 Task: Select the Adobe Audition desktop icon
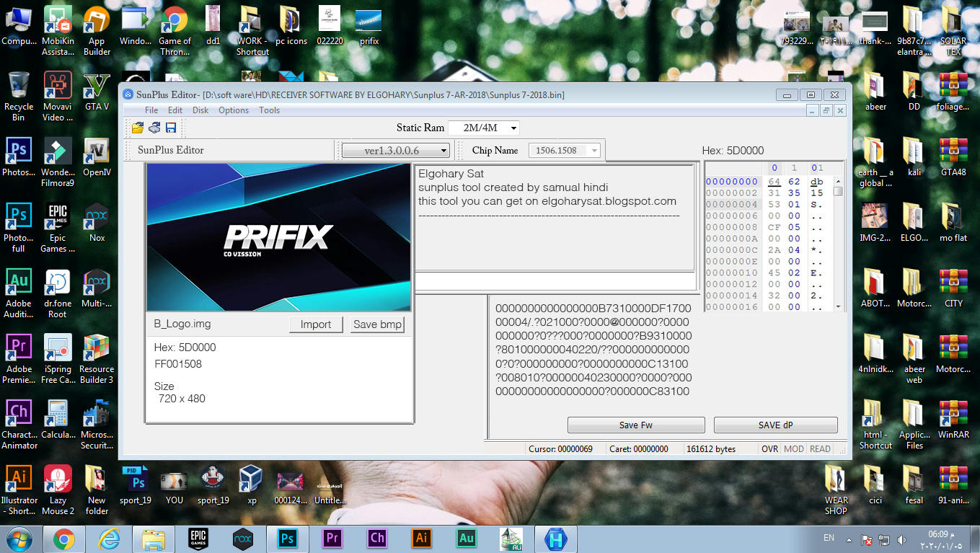pyautogui.click(x=19, y=293)
